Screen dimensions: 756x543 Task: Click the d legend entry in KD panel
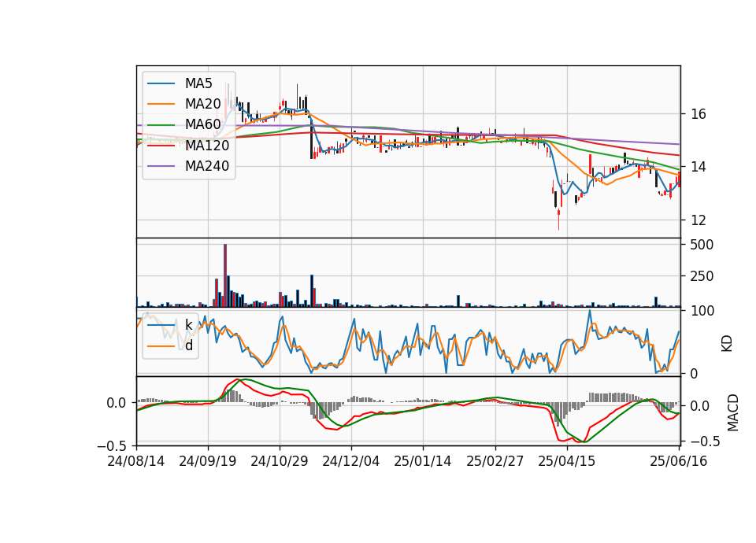point(188,346)
